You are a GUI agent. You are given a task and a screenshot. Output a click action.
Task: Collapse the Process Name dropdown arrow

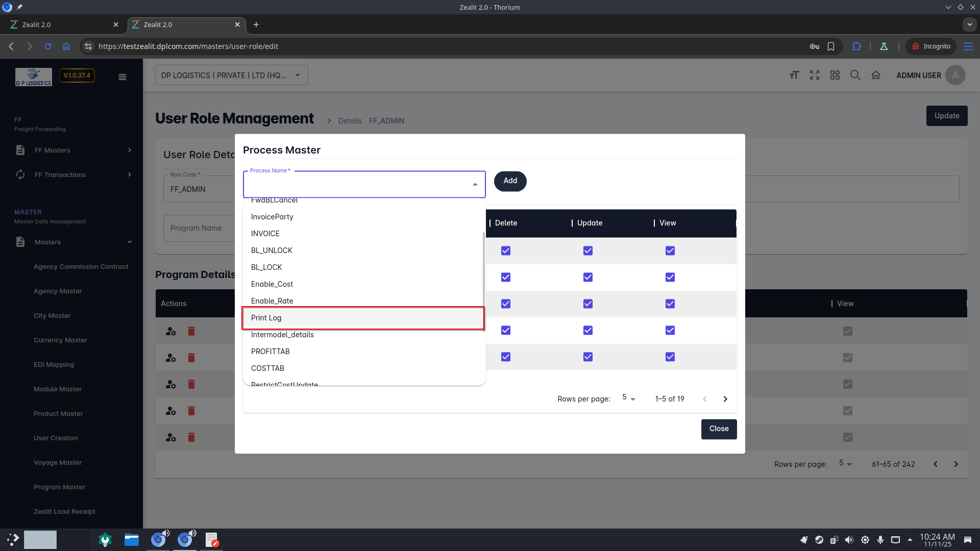coord(475,184)
